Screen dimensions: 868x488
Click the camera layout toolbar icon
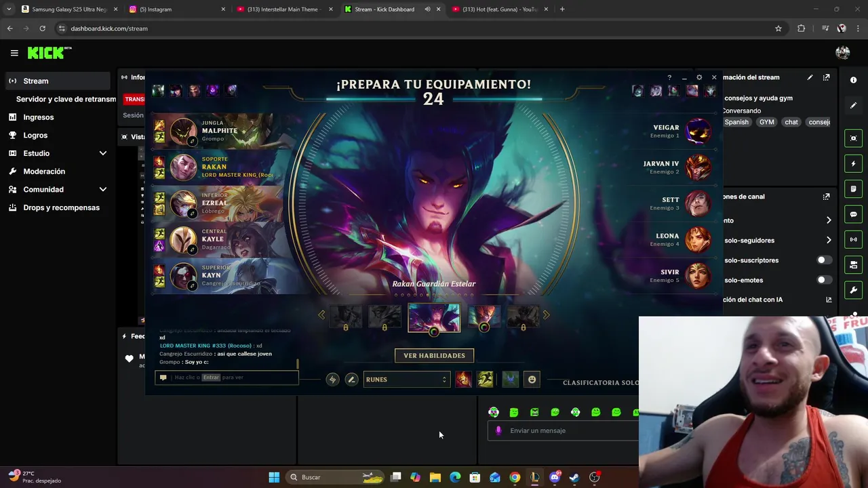[x=854, y=265]
